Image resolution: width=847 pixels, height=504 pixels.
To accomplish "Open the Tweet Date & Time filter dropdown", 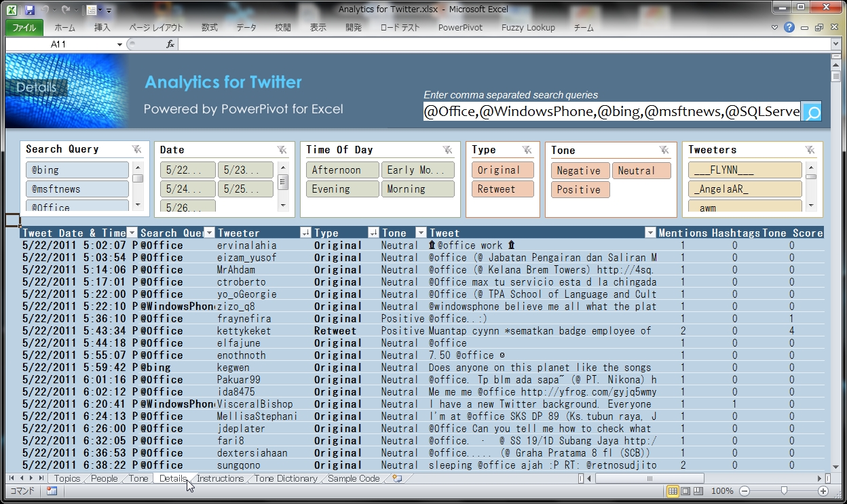I will click(x=132, y=233).
